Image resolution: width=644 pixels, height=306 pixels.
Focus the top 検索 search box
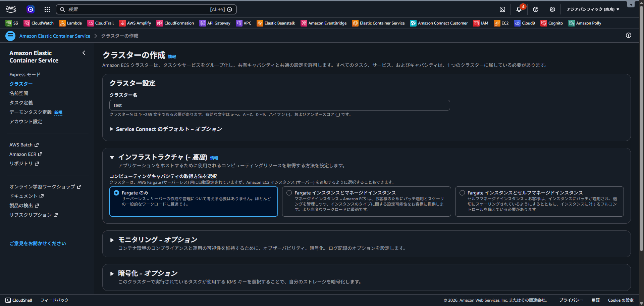[146, 9]
